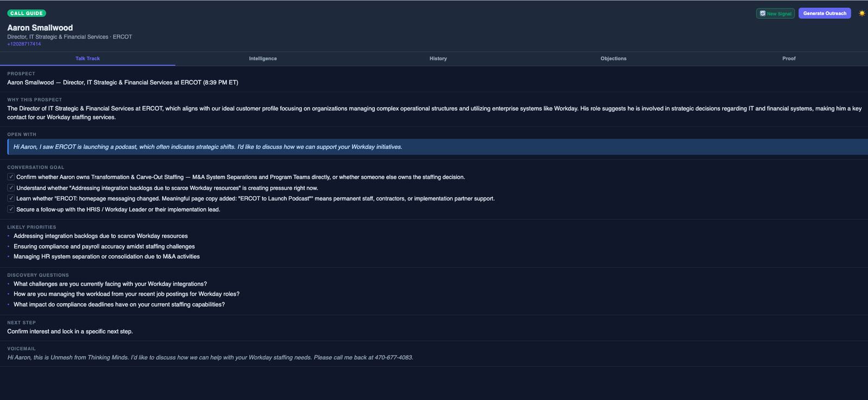Open the Talk Track tab
This screenshot has width=868, height=400.
[87, 59]
